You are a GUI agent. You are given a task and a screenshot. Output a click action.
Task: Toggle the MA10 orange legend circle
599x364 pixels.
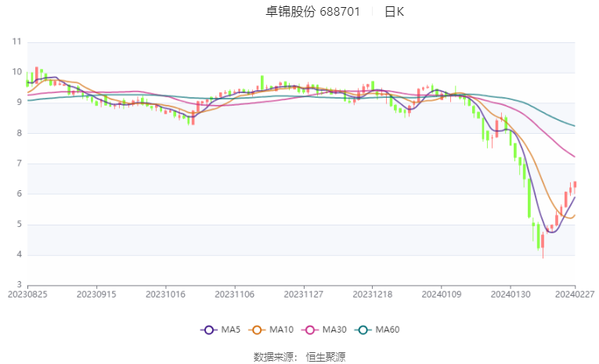[x=257, y=330]
